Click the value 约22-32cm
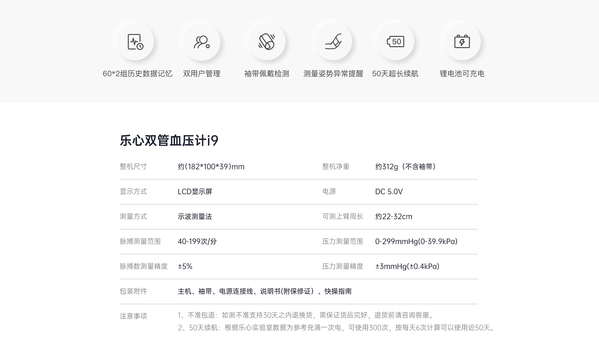 (394, 217)
